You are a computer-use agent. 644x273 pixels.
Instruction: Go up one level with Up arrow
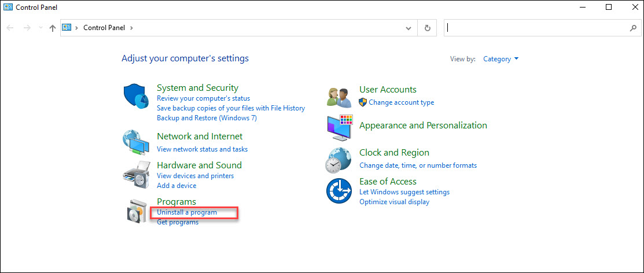[53, 28]
